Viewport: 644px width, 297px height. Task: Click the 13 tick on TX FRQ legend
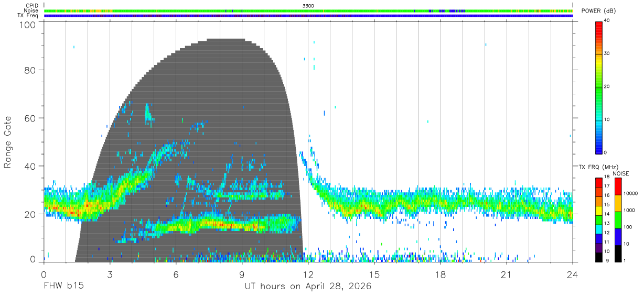tap(606, 224)
